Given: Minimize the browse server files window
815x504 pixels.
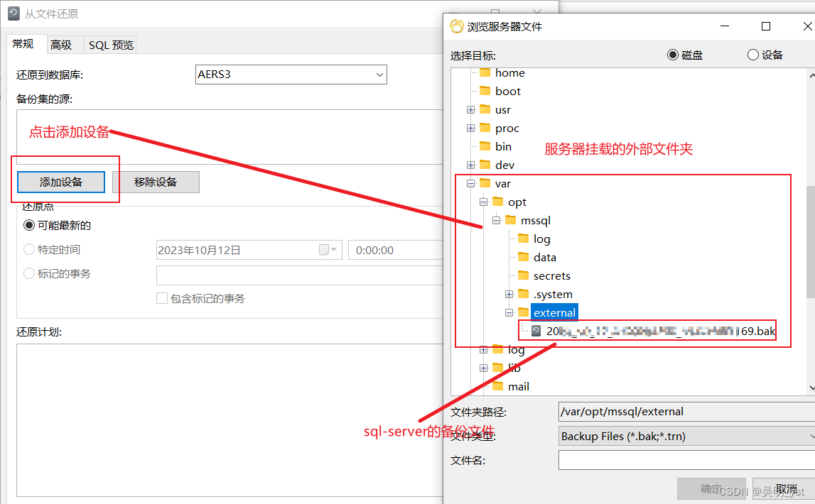Looking at the screenshot, I should [725, 26].
